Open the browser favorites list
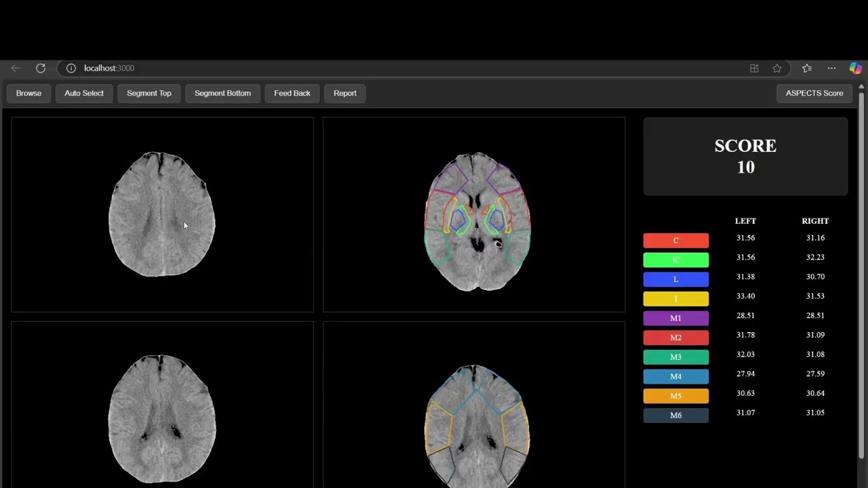The image size is (868, 488). point(807,68)
